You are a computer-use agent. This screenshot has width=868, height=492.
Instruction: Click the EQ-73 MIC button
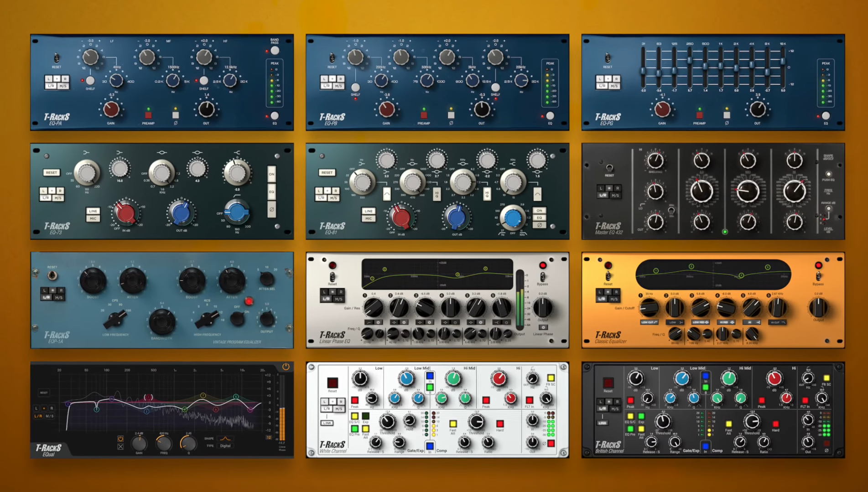[x=93, y=218]
